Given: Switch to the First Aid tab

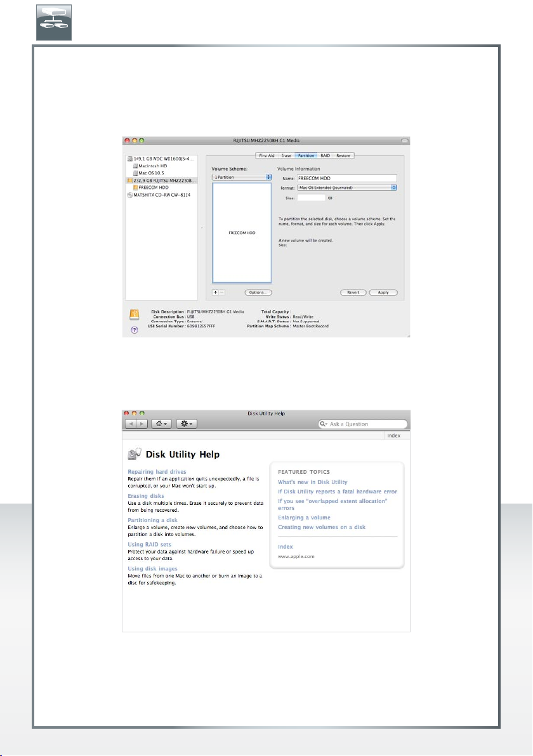Looking at the screenshot, I should coord(266,156).
